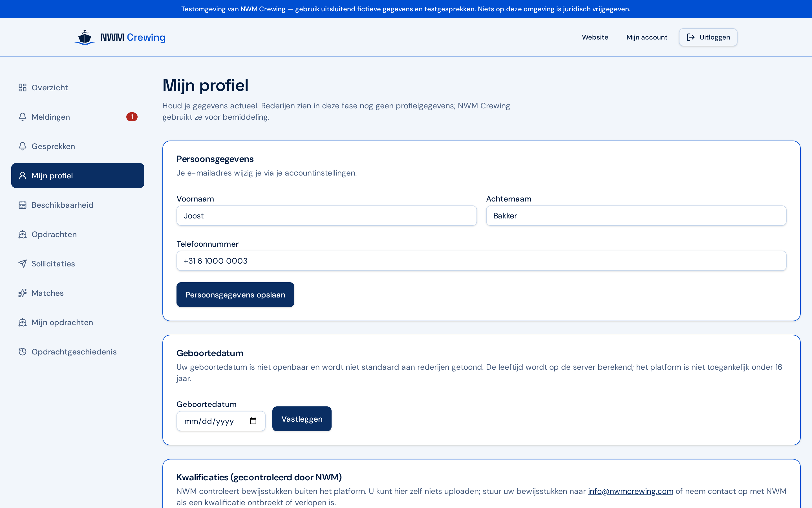This screenshot has height=508, width=812.
Task: Click the Uitloggen button
Action: (708, 37)
